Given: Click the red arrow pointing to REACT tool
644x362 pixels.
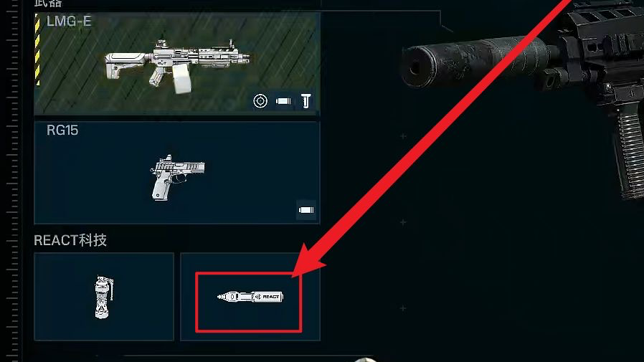Looking at the screenshot, I should 431,140.
